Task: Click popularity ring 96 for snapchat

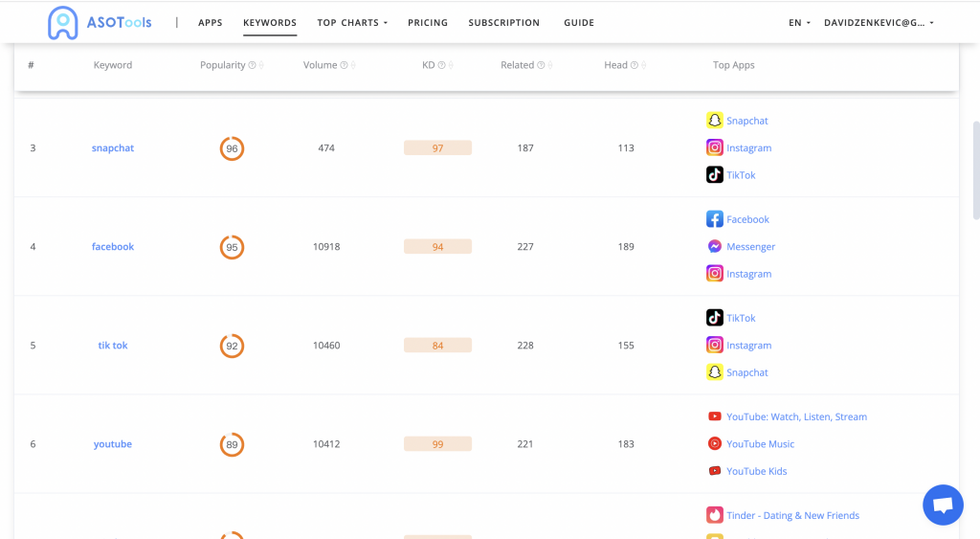Action: point(232,148)
